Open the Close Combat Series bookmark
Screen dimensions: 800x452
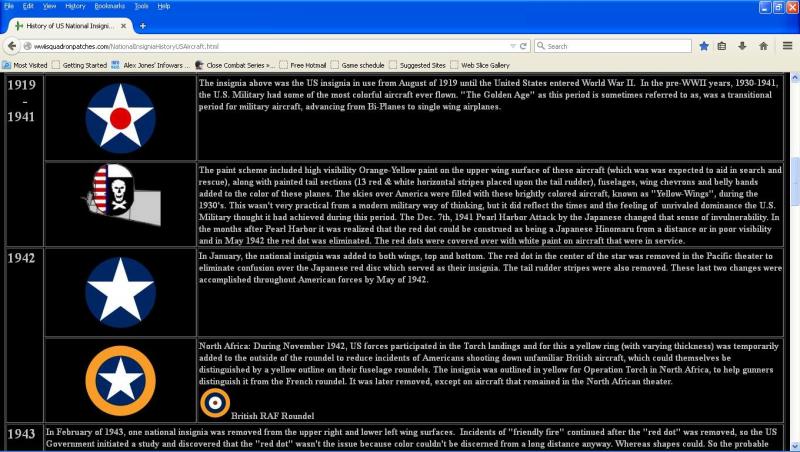click(x=235, y=65)
